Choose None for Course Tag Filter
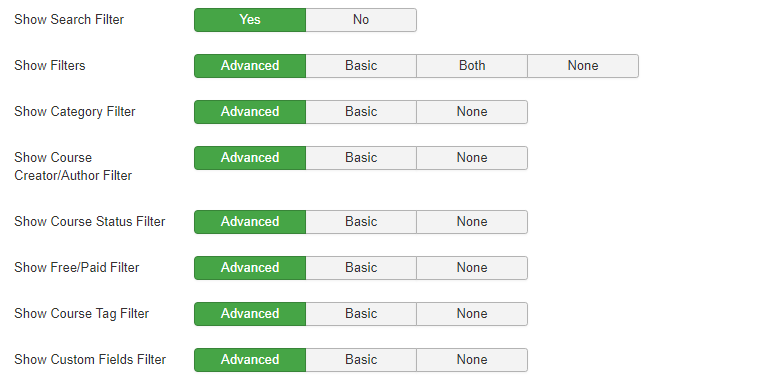This screenshot has height=390, width=766. click(x=472, y=314)
